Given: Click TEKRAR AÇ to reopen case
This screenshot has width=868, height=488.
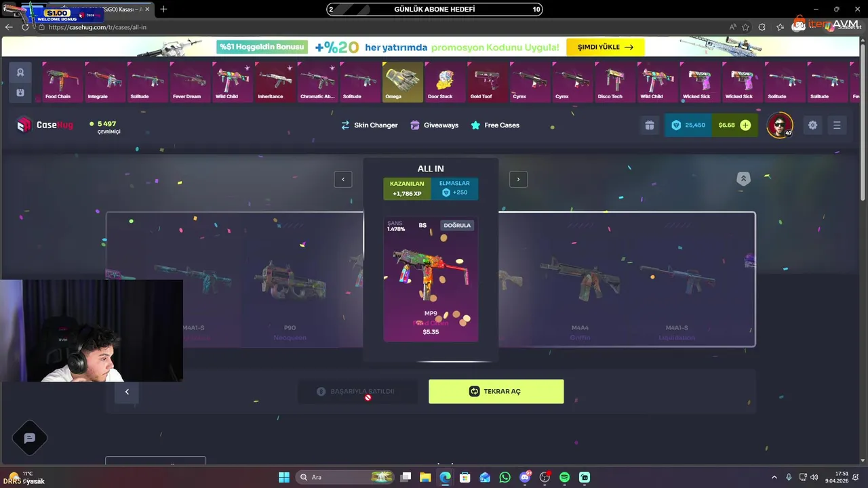Looking at the screenshot, I should tap(496, 392).
